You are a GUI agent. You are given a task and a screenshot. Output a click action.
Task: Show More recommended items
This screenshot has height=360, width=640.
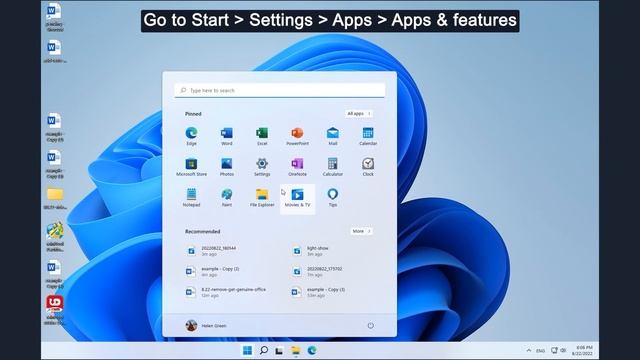361,231
